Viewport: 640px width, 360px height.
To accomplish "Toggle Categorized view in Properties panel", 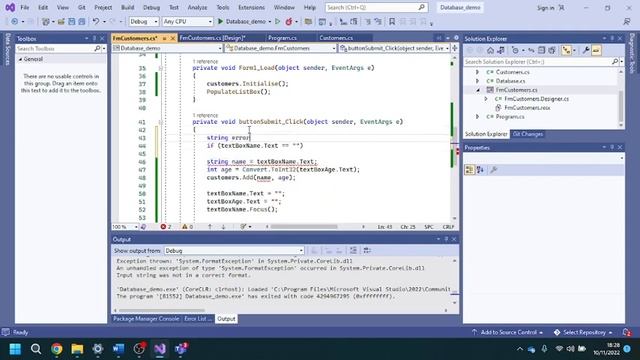I will pos(469,170).
